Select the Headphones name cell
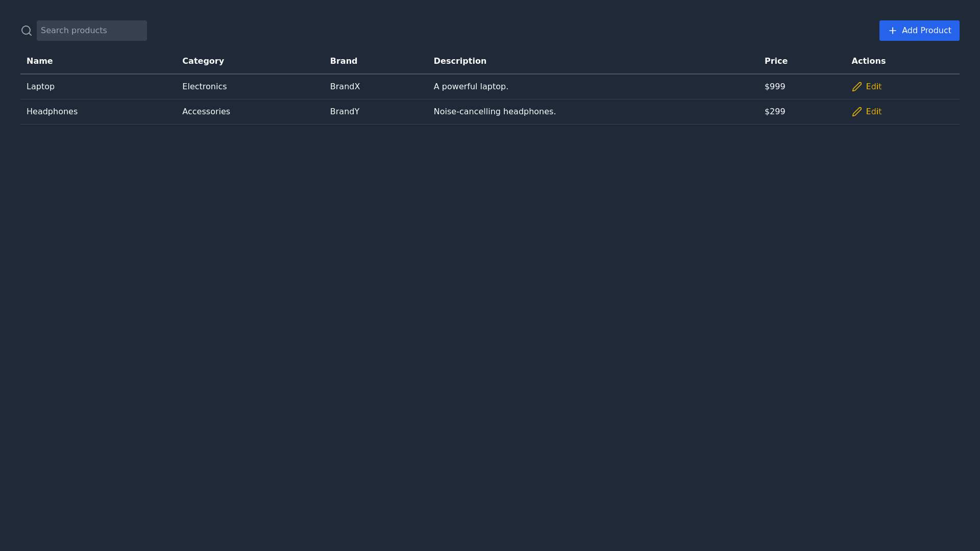The width and height of the screenshot is (980, 551). 52,112
